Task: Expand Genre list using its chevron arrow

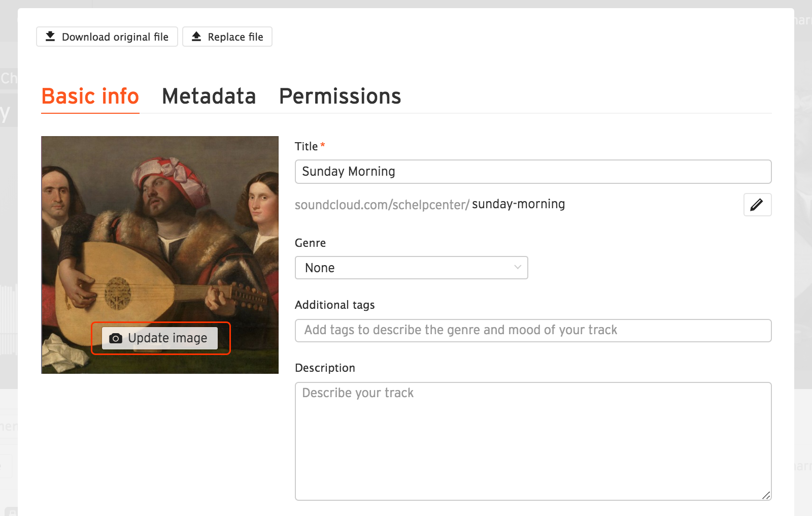Action: point(517,267)
